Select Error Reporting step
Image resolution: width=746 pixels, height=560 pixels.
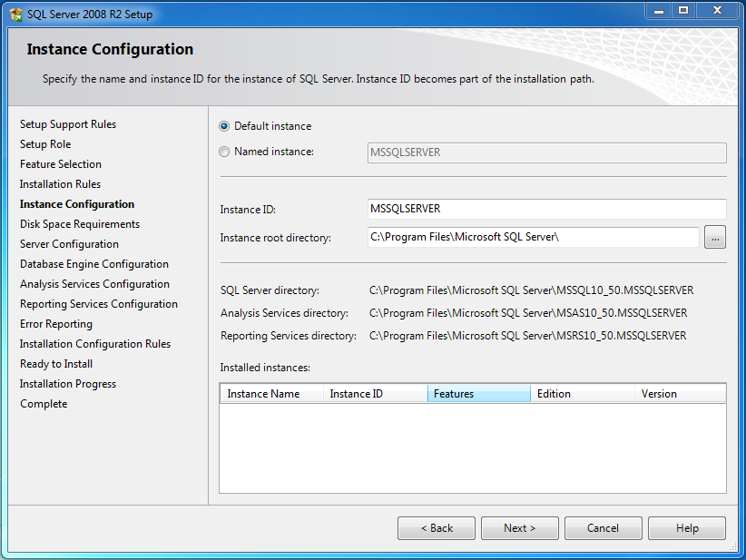pos(56,324)
